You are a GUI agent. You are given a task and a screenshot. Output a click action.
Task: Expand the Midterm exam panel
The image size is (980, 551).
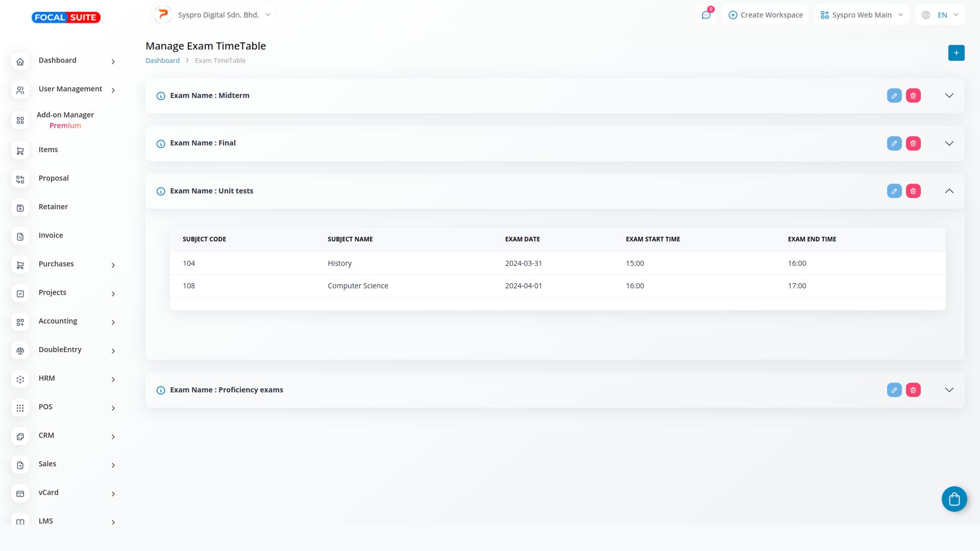tap(949, 95)
